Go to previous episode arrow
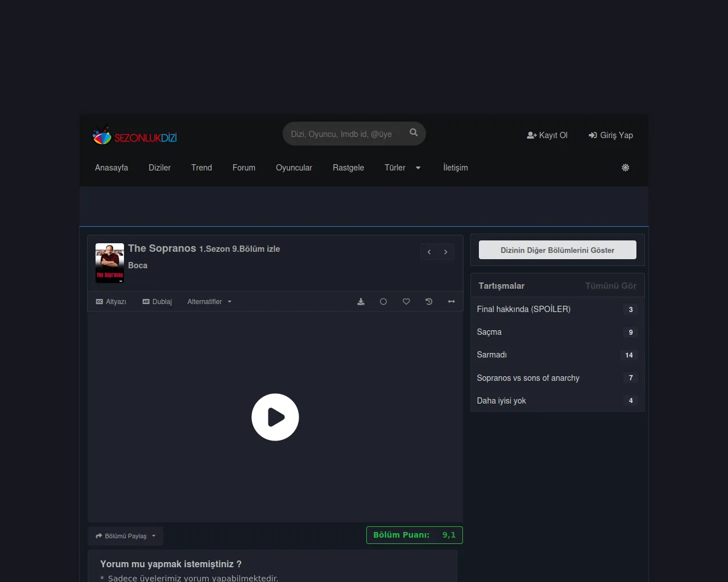The width and height of the screenshot is (728, 582). tap(429, 252)
